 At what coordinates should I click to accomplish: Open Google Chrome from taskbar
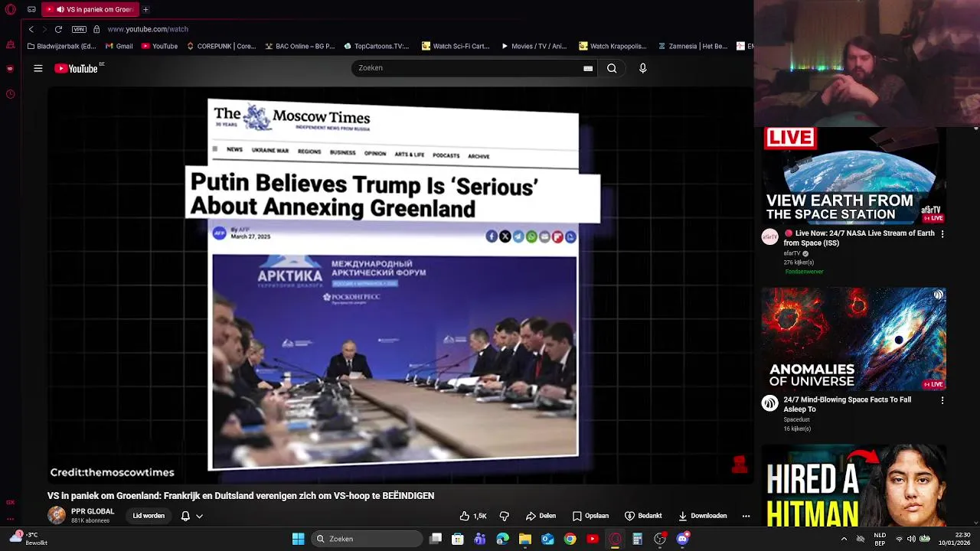coord(570,539)
